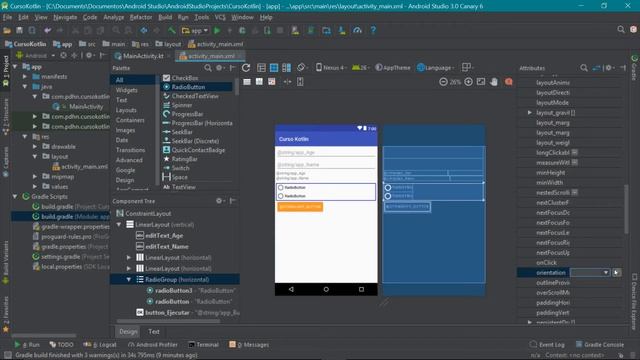Open Palette settings gear
640x360 pixels.
coord(220,68)
